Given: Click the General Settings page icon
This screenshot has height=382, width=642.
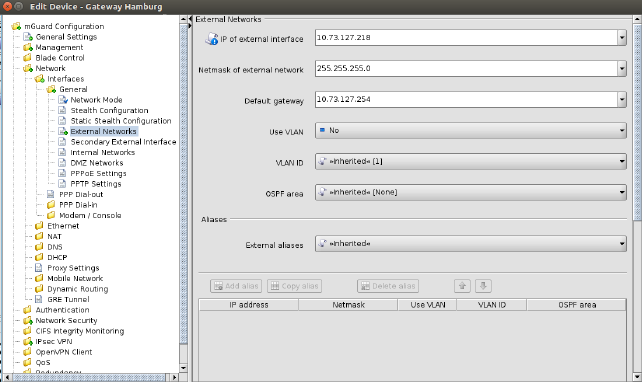Looking at the screenshot, I should 27,37.
